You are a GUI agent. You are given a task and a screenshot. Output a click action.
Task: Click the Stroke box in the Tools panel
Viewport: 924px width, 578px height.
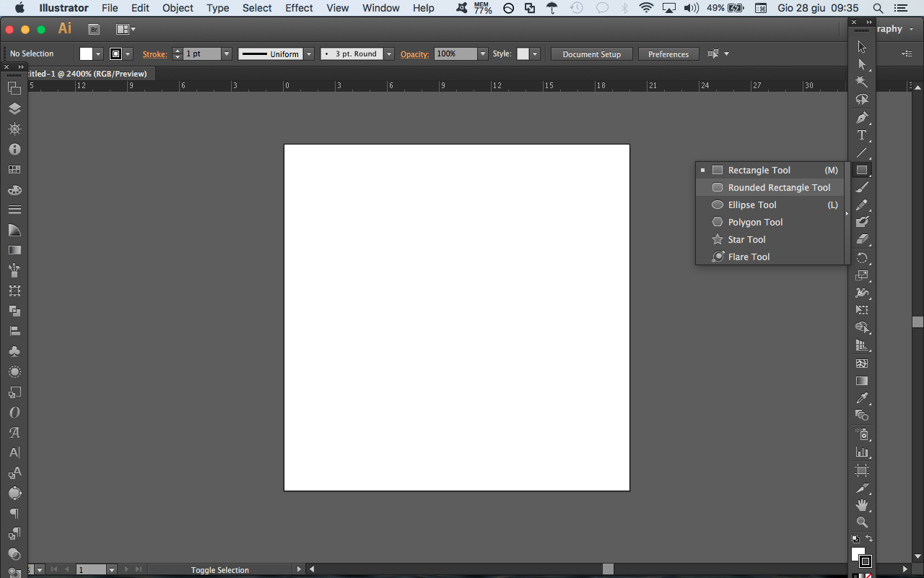(866, 561)
